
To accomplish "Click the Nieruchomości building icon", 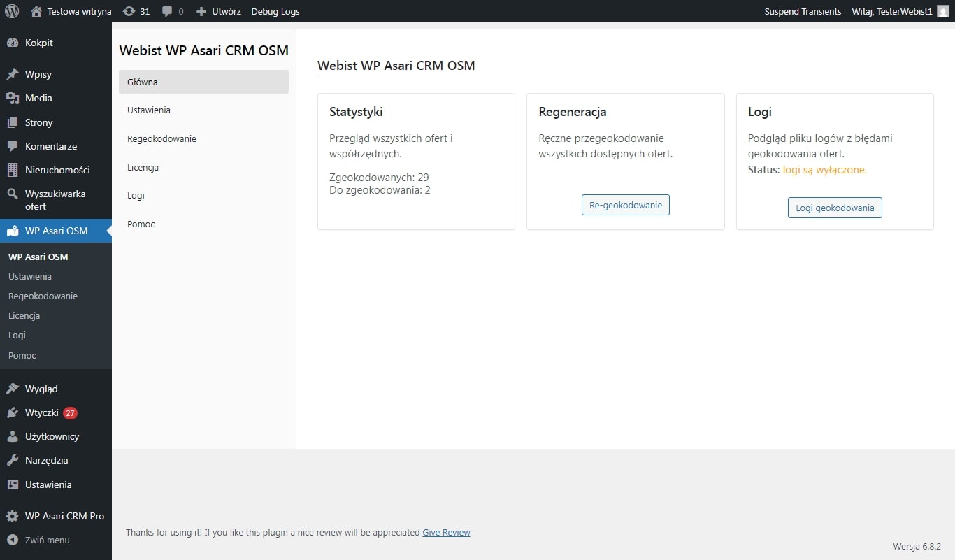I will click(12, 170).
